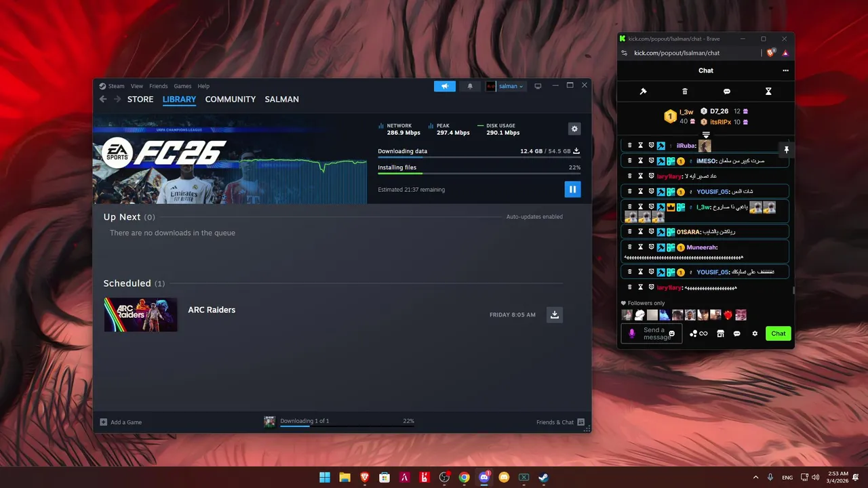Toggle the pinned message pin icon

(787, 149)
